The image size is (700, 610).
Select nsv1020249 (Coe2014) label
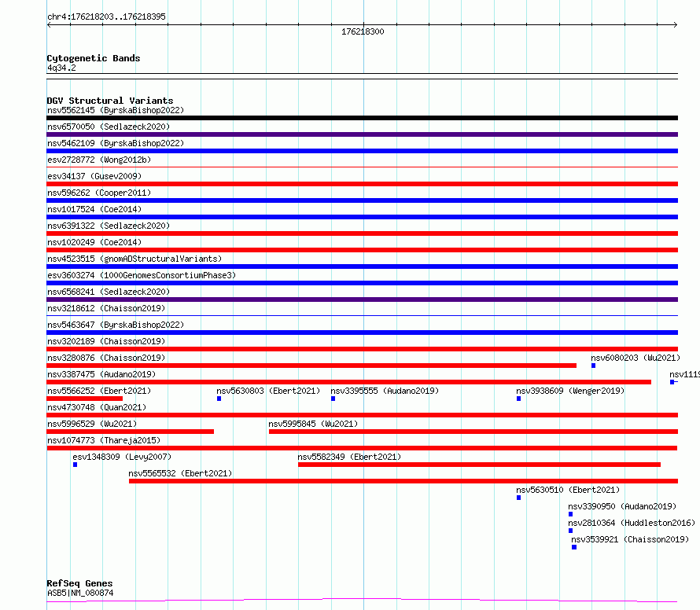pos(94,242)
